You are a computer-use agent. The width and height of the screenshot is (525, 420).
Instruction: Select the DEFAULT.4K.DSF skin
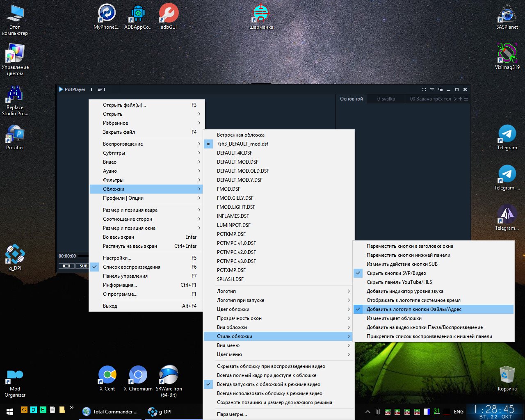tap(278, 153)
